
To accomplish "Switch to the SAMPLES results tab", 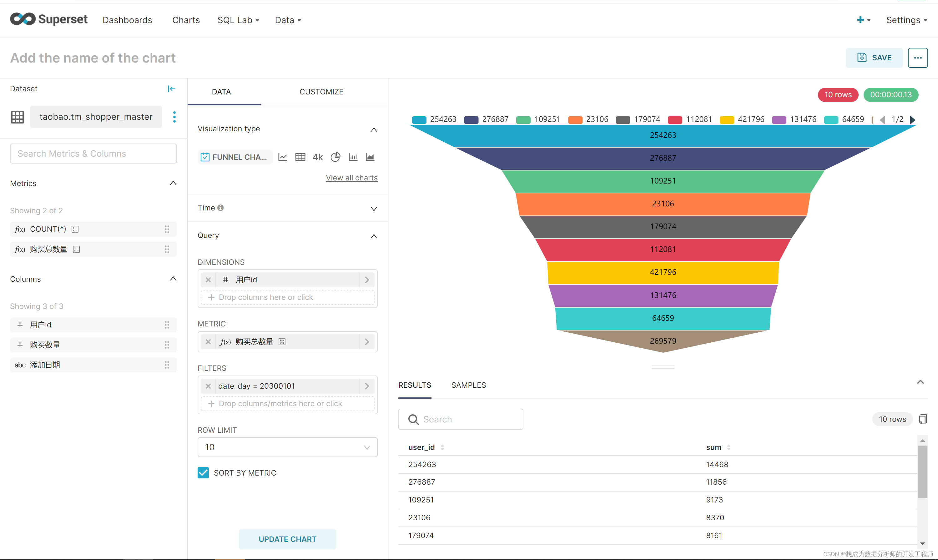I will coord(469,385).
